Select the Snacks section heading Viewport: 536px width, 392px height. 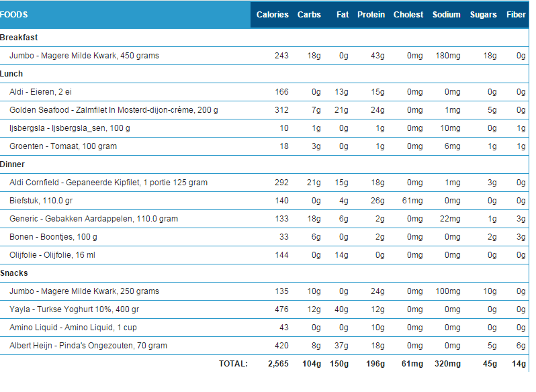click(x=14, y=273)
